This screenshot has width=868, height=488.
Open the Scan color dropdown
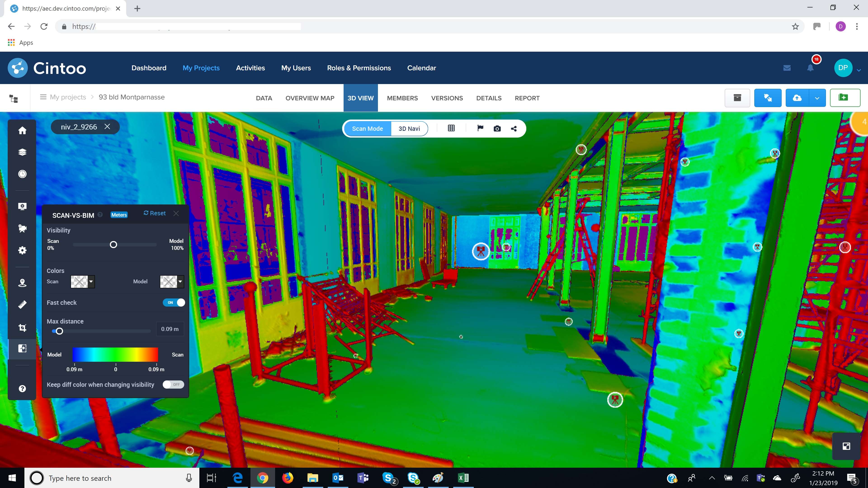(91, 282)
